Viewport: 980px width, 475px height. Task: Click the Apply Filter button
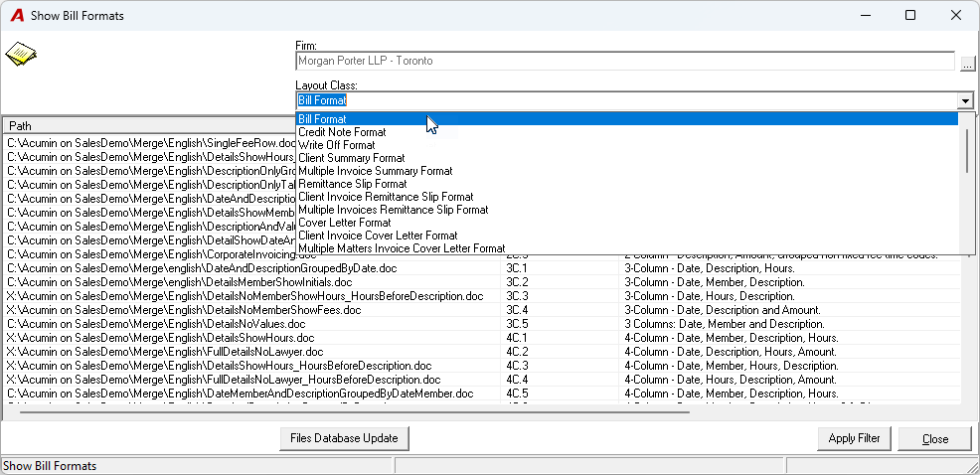(x=855, y=438)
